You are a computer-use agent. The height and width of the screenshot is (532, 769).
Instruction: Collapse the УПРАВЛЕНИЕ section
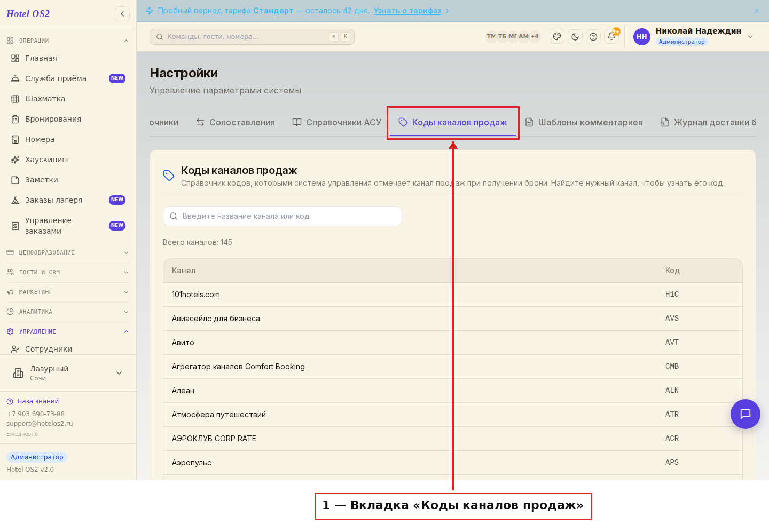[68, 331]
